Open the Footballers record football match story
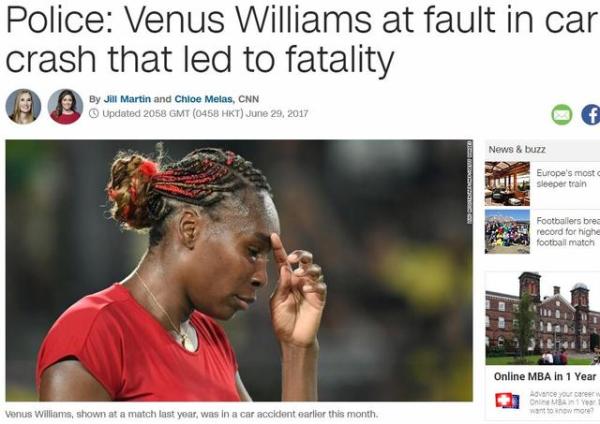The height and width of the screenshot is (424, 600). click(568, 232)
